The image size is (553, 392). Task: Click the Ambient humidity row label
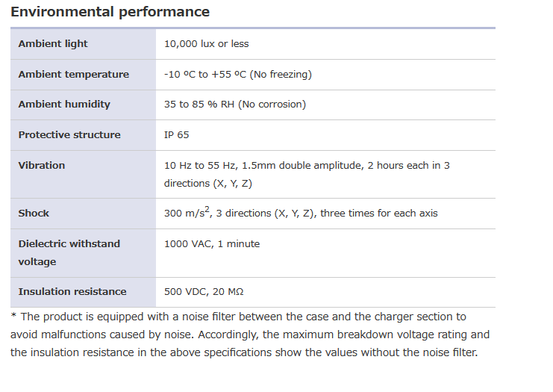[x=64, y=105]
